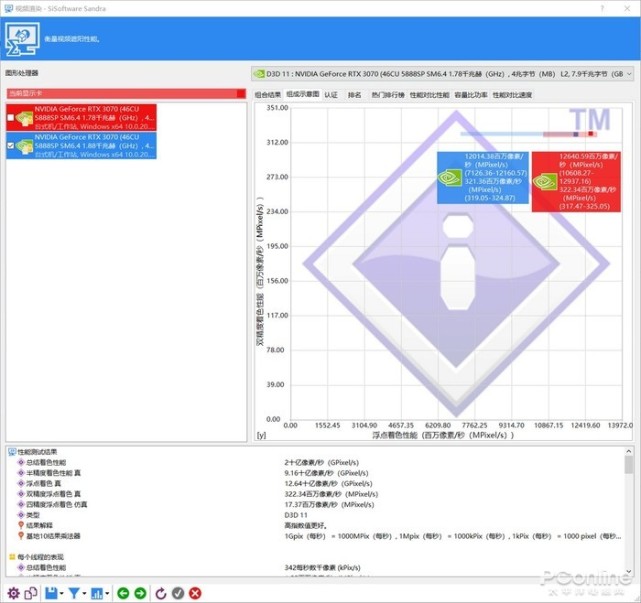
Task: Click the gray checkmark OK icon
Action: click(178, 593)
